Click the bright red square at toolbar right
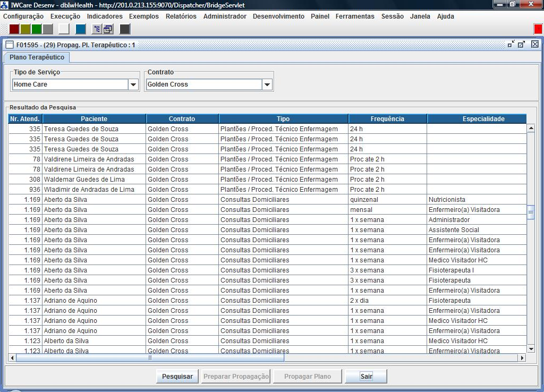The image size is (544, 392). [538, 29]
